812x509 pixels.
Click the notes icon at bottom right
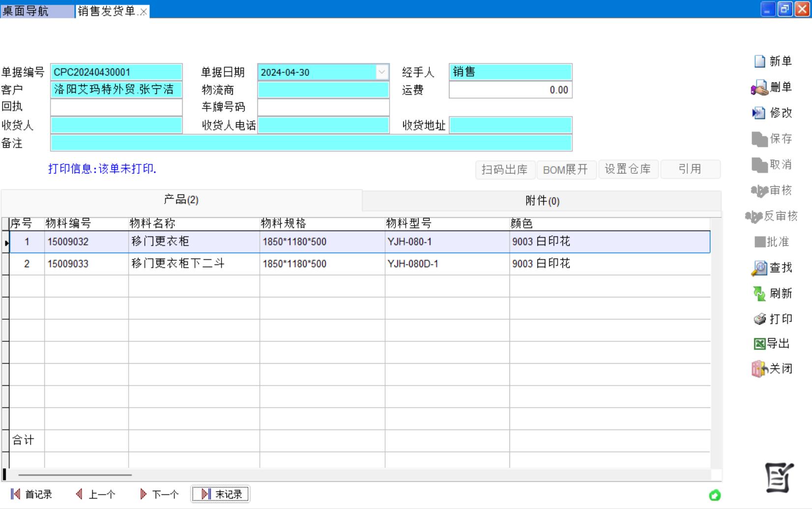tap(779, 478)
